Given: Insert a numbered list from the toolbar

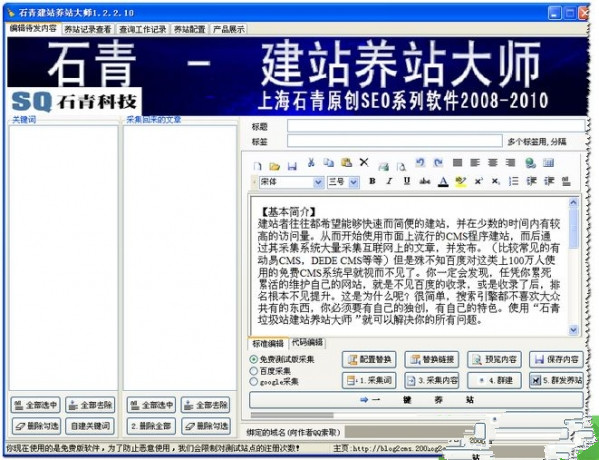Looking at the screenshot, I should click(514, 181).
